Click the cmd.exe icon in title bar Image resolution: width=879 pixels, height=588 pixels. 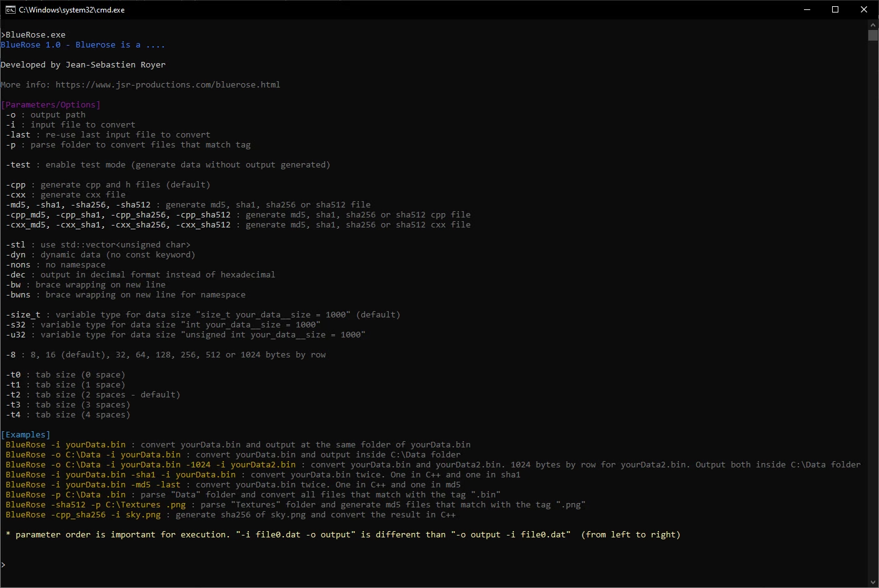pyautogui.click(x=10, y=9)
